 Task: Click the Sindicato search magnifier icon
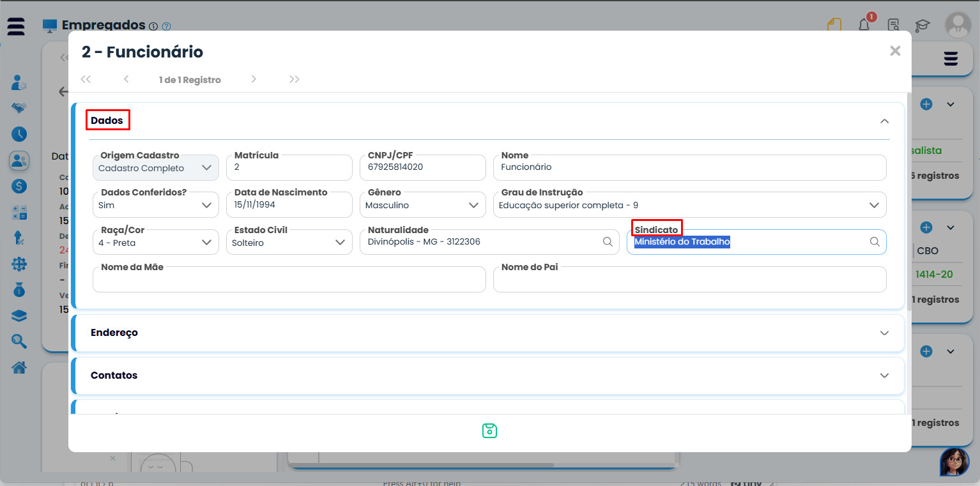pyautogui.click(x=875, y=242)
